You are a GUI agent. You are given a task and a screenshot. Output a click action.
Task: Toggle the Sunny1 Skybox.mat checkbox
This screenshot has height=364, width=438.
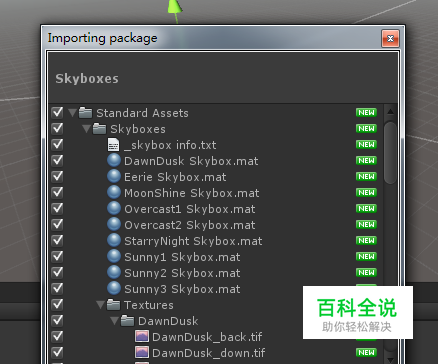[x=57, y=256]
